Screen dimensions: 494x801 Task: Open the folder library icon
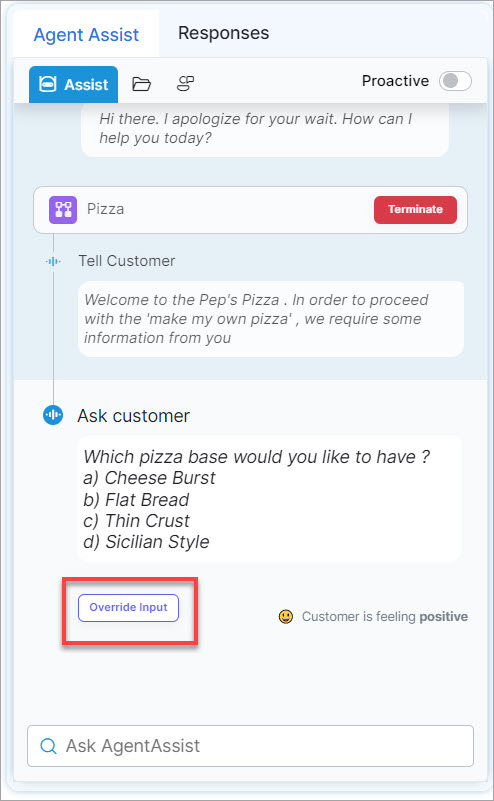[x=142, y=84]
